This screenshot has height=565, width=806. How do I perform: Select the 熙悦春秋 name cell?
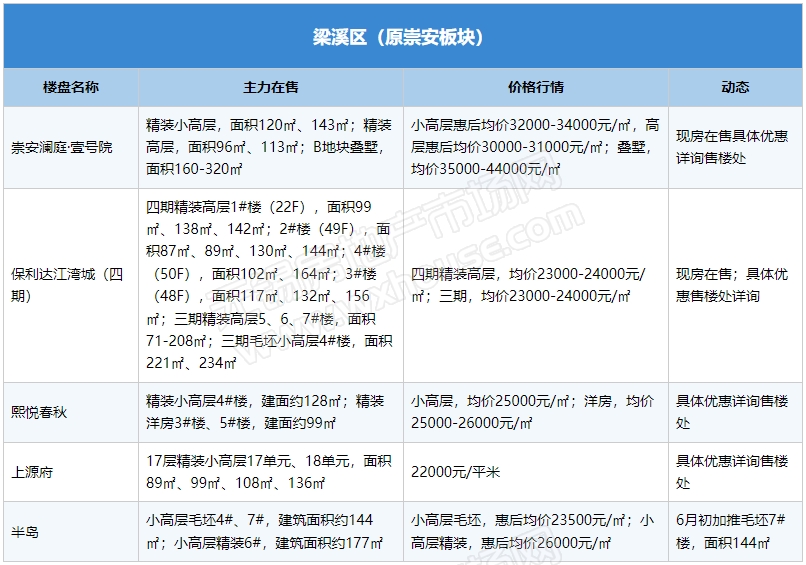click(x=71, y=412)
